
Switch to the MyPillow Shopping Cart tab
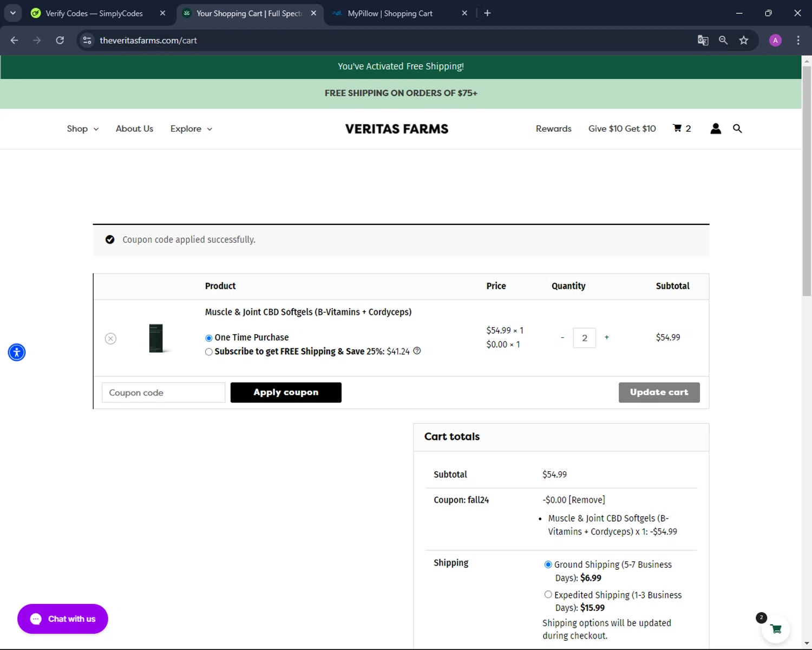tap(390, 14)
